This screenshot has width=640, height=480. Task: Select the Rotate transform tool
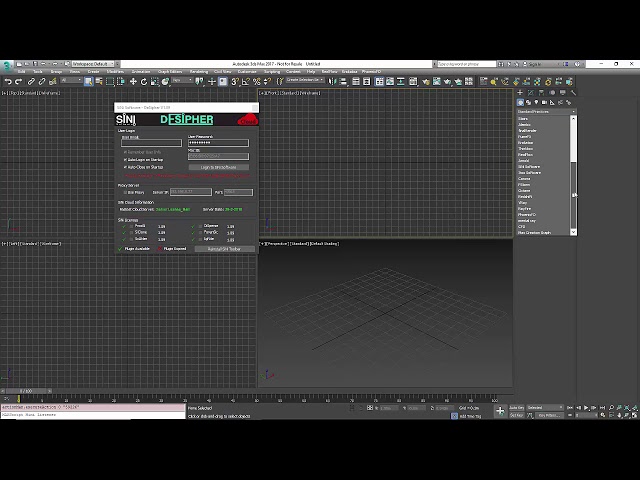point(144,82)
